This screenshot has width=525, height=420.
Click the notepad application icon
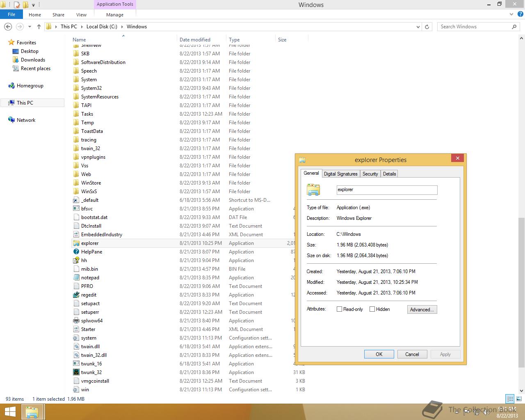pyautogui.click(x=76, y=278)
